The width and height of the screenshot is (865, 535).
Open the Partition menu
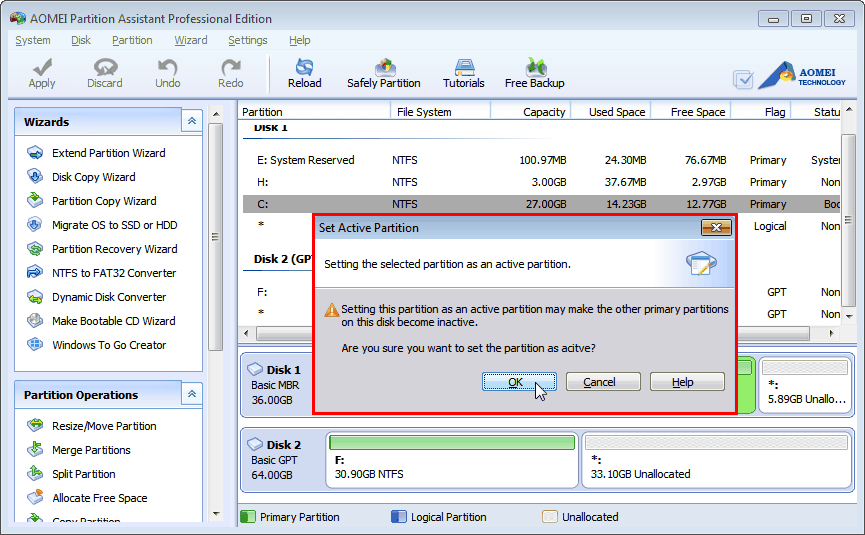point(132,40)
